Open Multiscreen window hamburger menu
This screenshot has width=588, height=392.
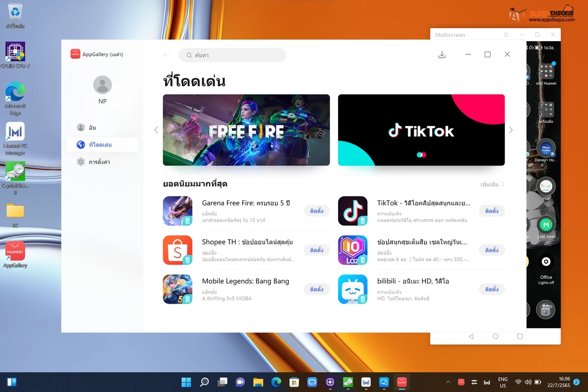tap(506, 35)
